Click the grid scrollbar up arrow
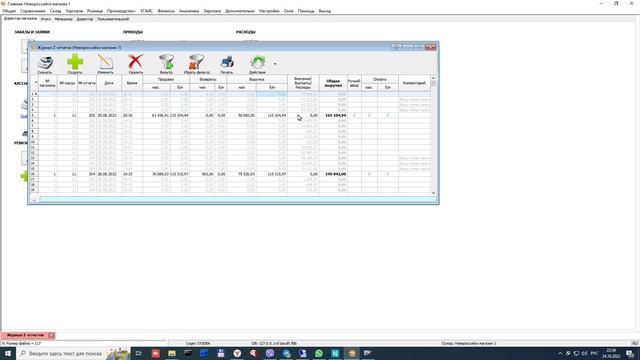 [x=433, y=78]
